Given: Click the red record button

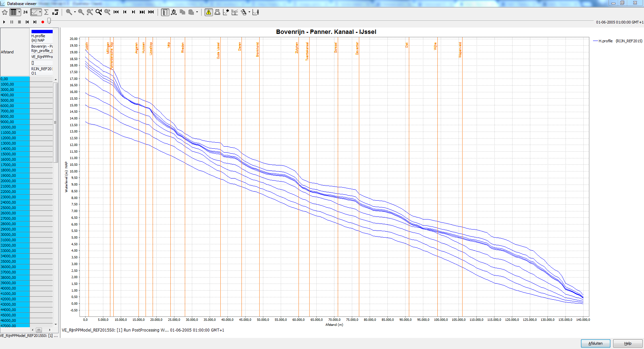Looking at the screenshot, I should 43,22.
